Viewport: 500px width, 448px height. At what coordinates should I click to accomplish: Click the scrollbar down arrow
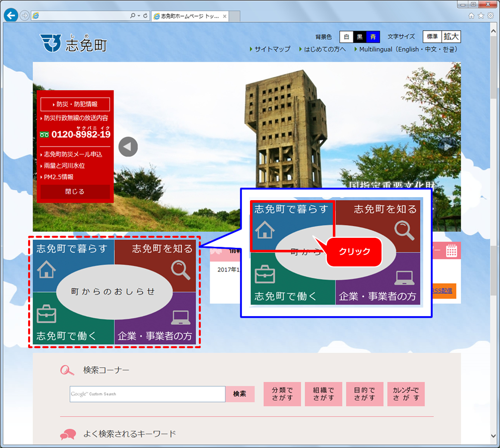point(493,435)
